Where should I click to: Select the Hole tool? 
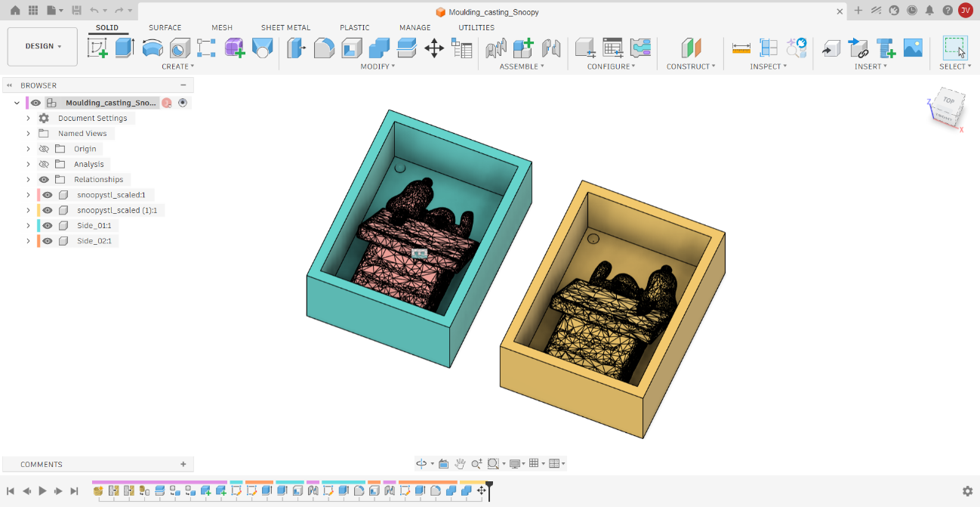pos(180,48)
